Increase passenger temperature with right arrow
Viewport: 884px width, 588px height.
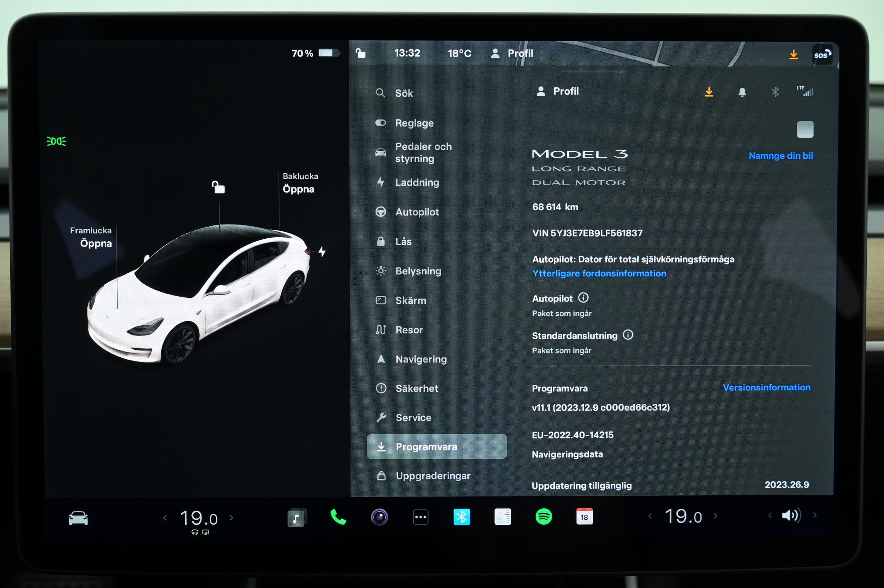click(x=715, y=516)
